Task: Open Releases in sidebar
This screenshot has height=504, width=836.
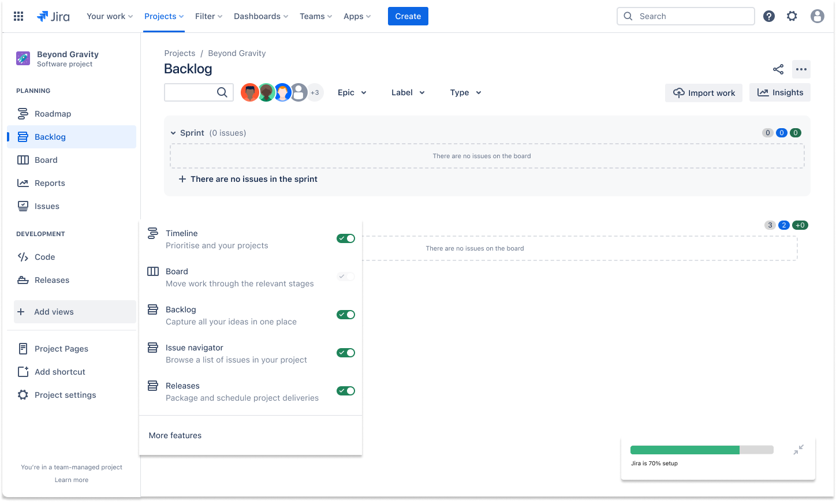Action: (x=72, y=280)
